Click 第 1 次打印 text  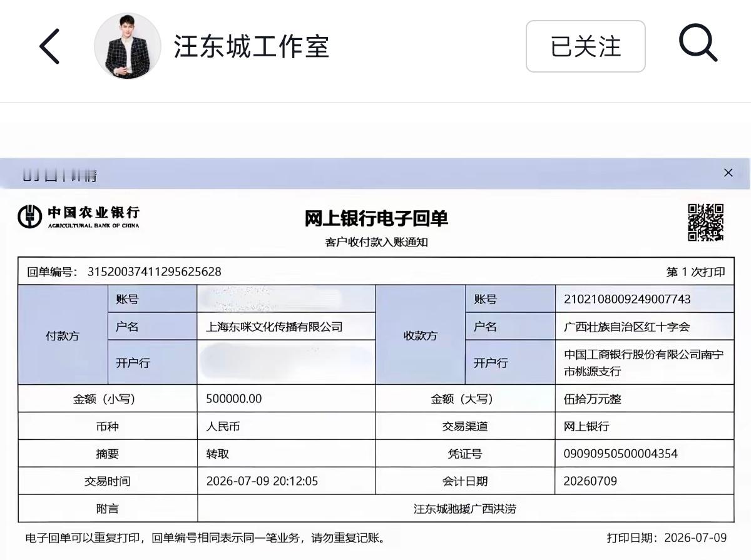point(695,272)
